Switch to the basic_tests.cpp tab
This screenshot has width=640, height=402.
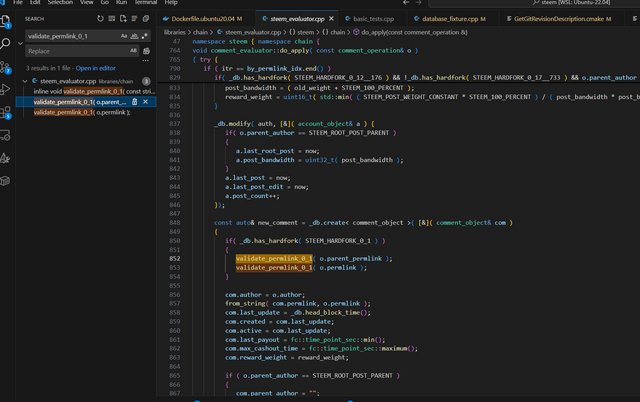pos(372,18)
